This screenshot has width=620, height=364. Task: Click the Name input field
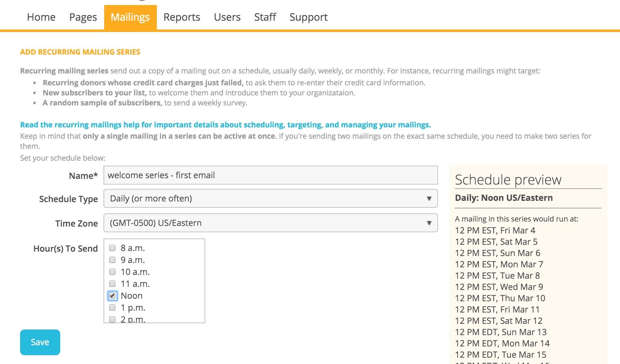click(x=270, y=175)
